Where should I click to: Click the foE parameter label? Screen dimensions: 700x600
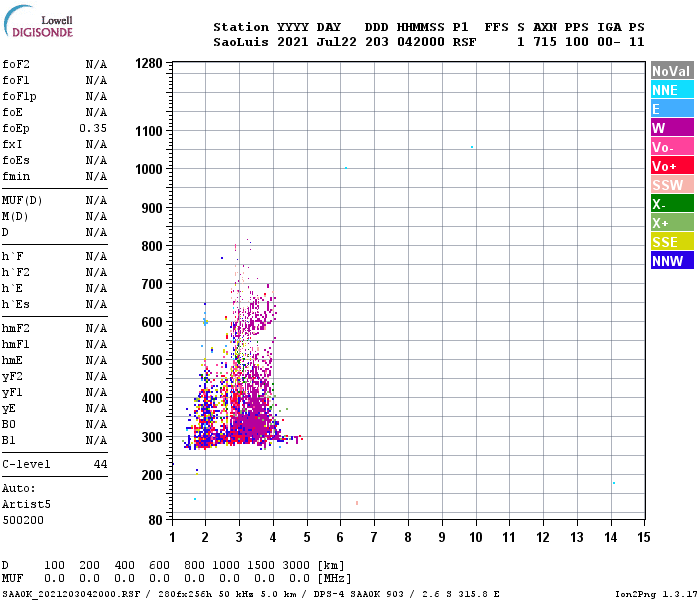[12, 112]
